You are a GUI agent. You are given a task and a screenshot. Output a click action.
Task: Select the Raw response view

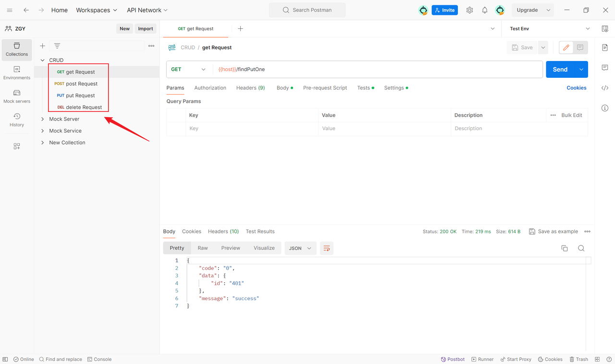203,248
